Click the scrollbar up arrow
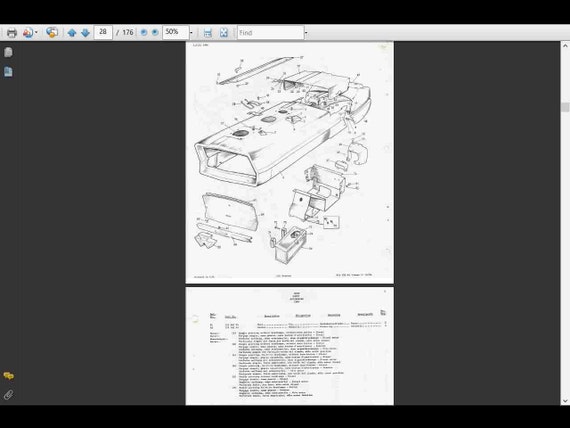The image size is (570, 428). click(565, 46)
